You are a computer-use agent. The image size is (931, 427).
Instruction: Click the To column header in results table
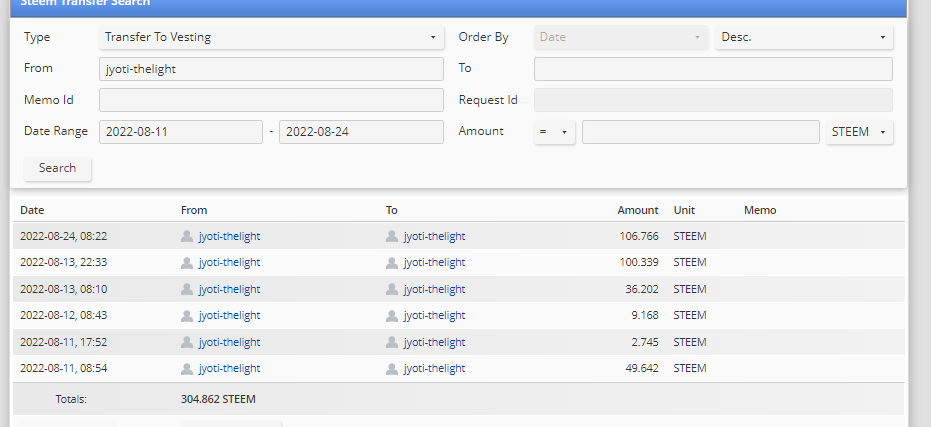[391, 210]
